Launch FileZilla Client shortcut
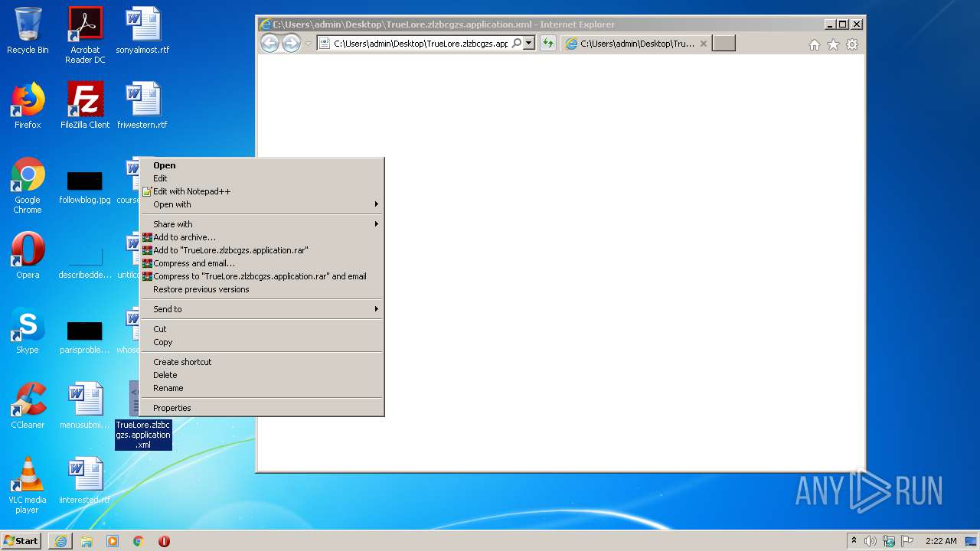The width and height of the screenshot is (980, 551). tap(85, 106)
